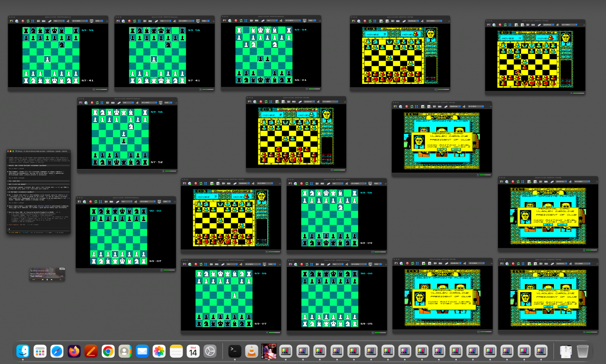Adjust volume slider in the 90:00/59:07 chess window
This screenshot has width=606, height=364.
(169, 270)
